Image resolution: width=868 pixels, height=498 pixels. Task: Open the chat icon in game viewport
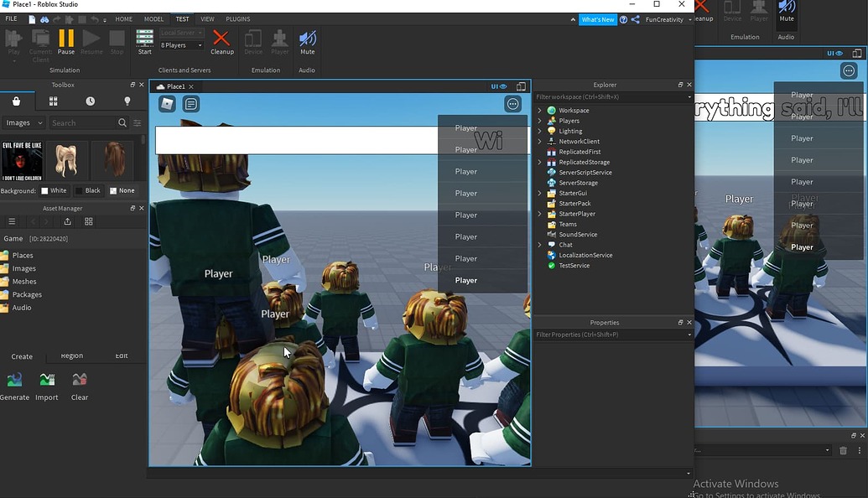tap(191, 103)
